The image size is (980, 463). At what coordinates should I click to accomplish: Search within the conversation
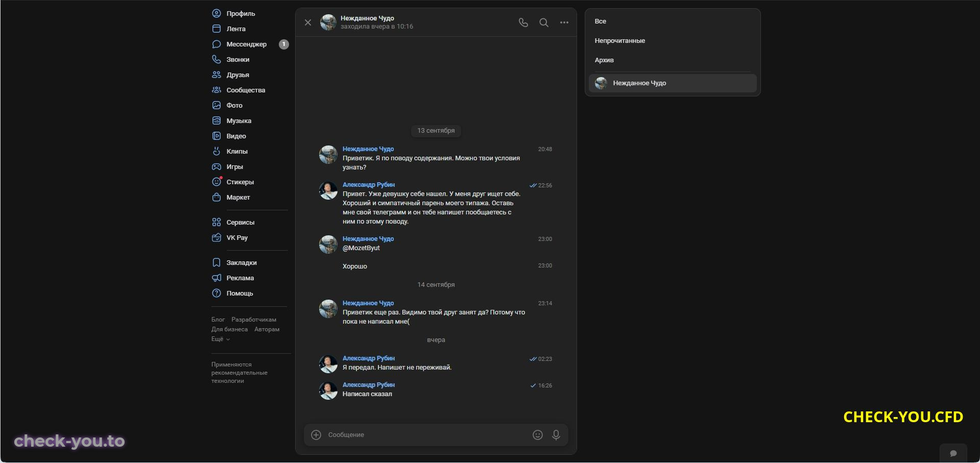click(544, 22)
